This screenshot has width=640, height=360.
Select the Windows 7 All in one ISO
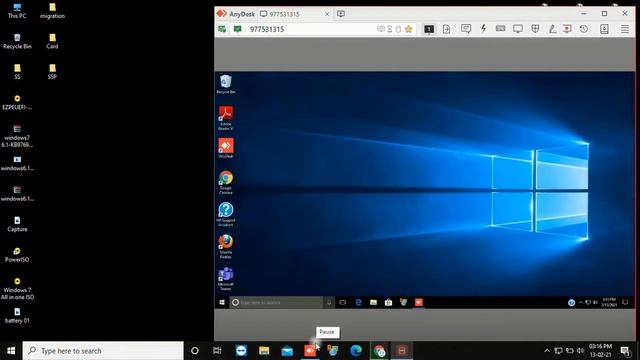(x=17, y=289)
